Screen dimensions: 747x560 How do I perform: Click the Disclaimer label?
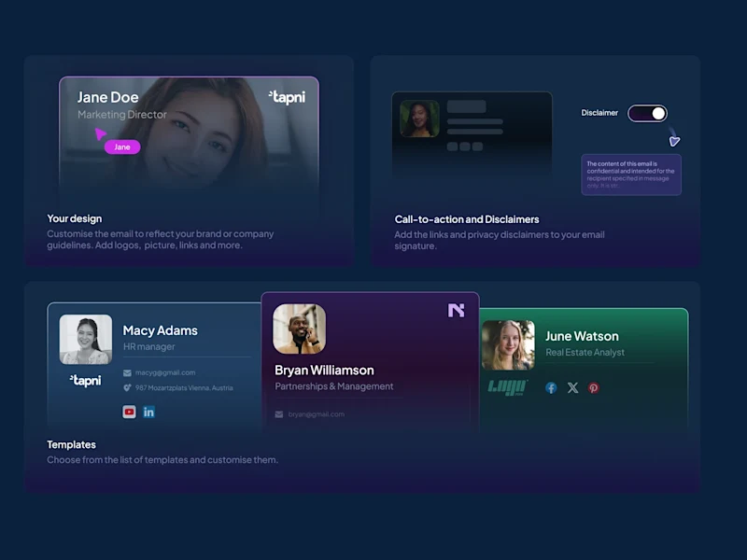[x=599, y=113]
